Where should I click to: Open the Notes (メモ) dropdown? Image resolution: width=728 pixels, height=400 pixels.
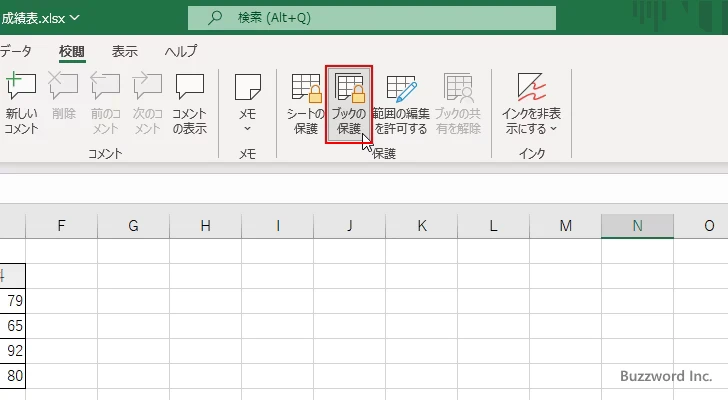coord(247,103)
